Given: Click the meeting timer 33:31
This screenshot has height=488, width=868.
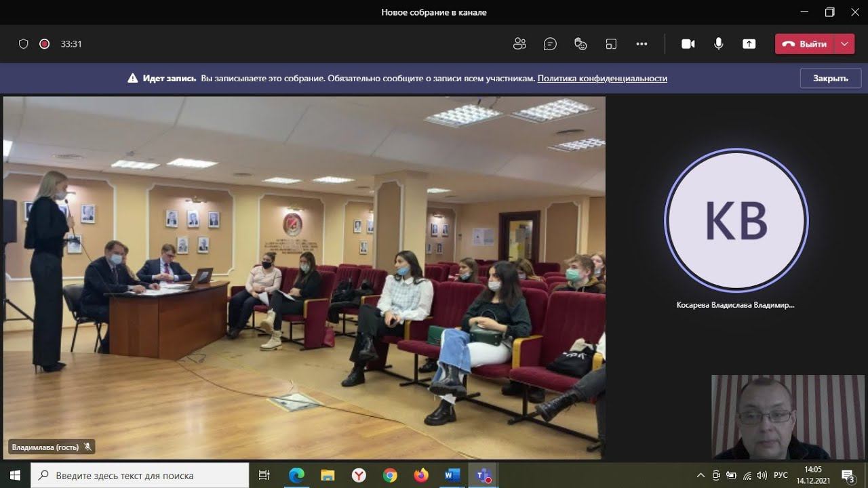Looking at the screenshot, I should tap(71, 44).
